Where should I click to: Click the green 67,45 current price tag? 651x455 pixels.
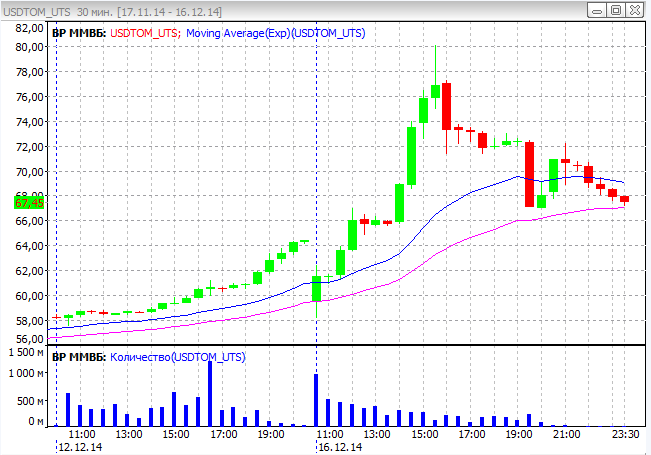(28, 203)
